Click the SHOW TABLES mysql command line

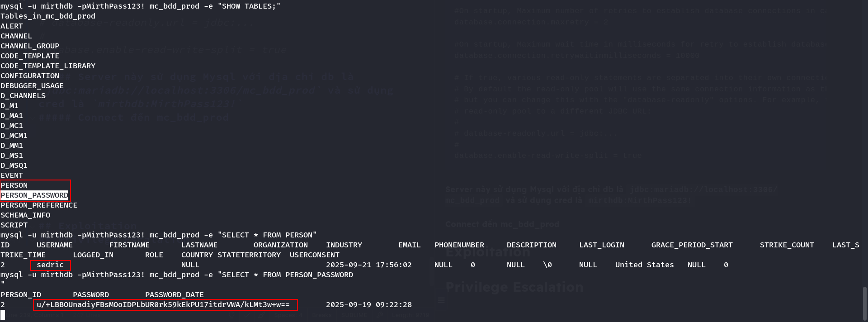tap(140, 6)
